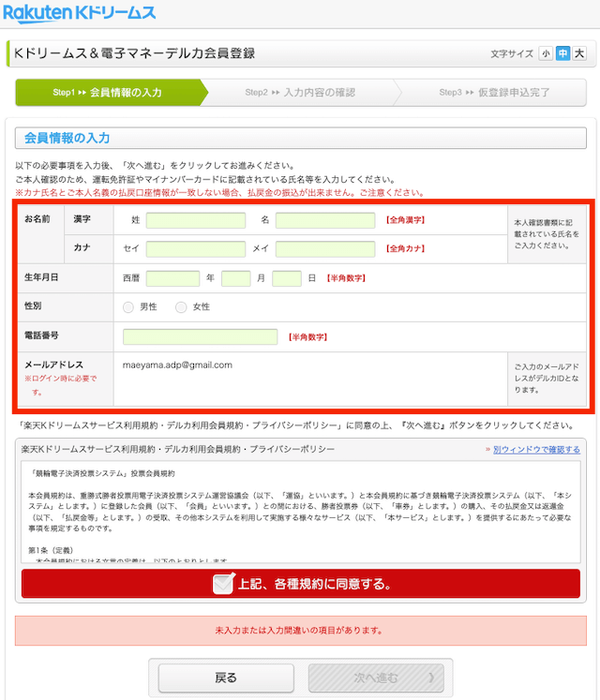Select the 女性 radio button
Screen dimensions: 600x700
coord(181,307)
